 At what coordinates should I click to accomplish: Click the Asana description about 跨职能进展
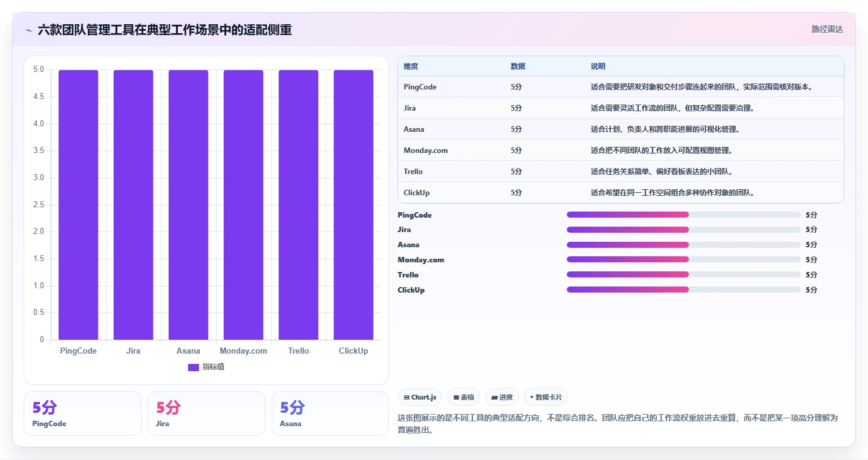click(x=665, y=129)
